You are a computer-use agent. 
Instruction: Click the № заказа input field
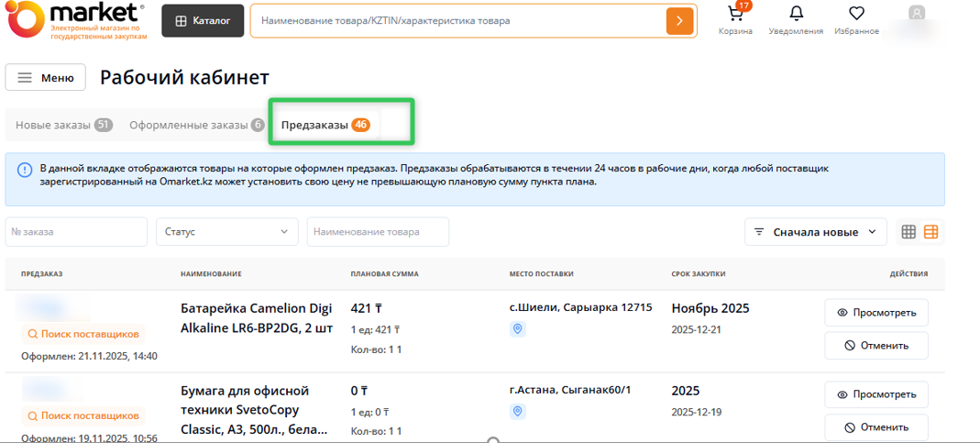pos(76,232)
